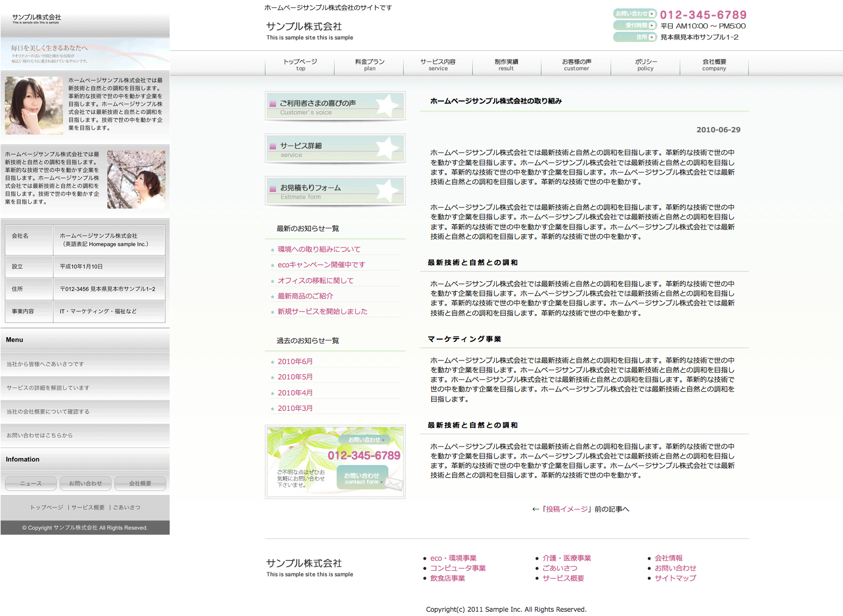Click the 投稿イメージ previous post link
The image size is (843, 616).
pos(567,509)
